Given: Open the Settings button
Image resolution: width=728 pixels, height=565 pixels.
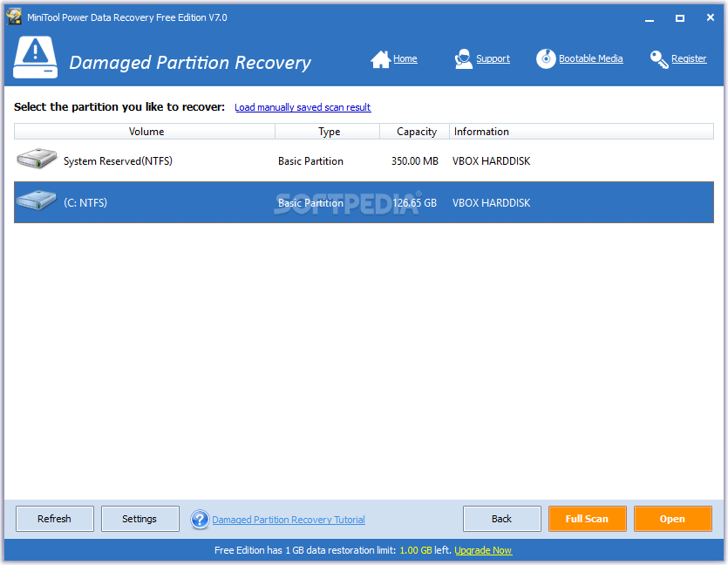Looking at the screenshot, I should point(139,519).
